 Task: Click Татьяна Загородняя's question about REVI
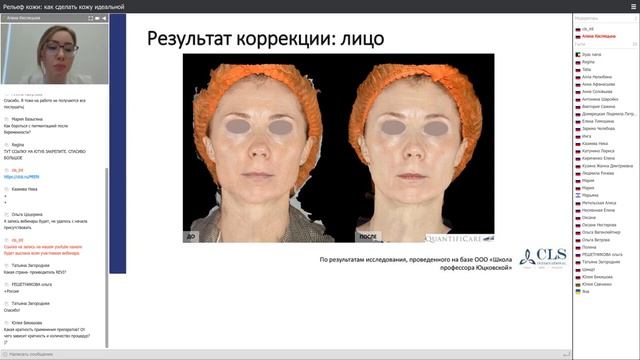click(35, 272)
